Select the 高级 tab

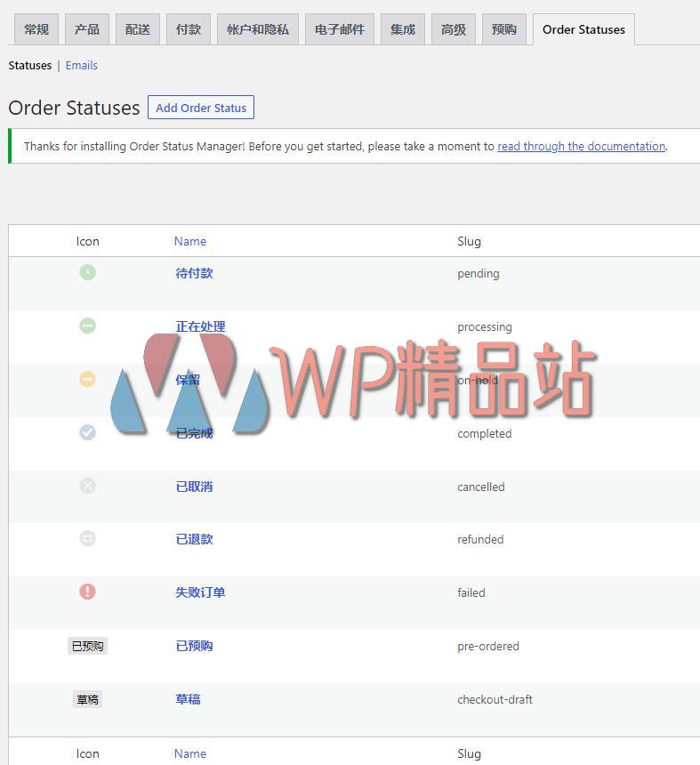453,29
